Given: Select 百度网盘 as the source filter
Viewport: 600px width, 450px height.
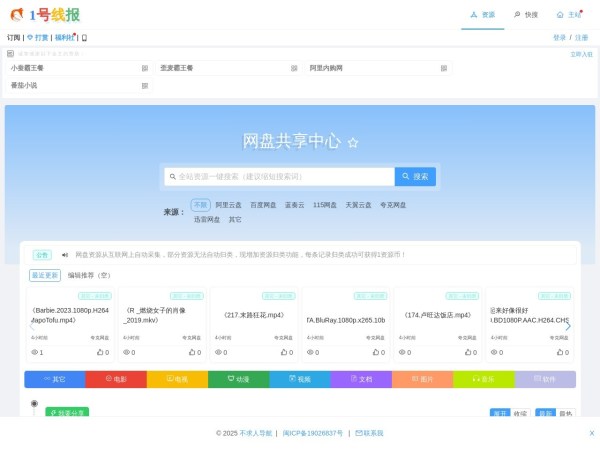Looking at the screenshot, I should point(263,205).
